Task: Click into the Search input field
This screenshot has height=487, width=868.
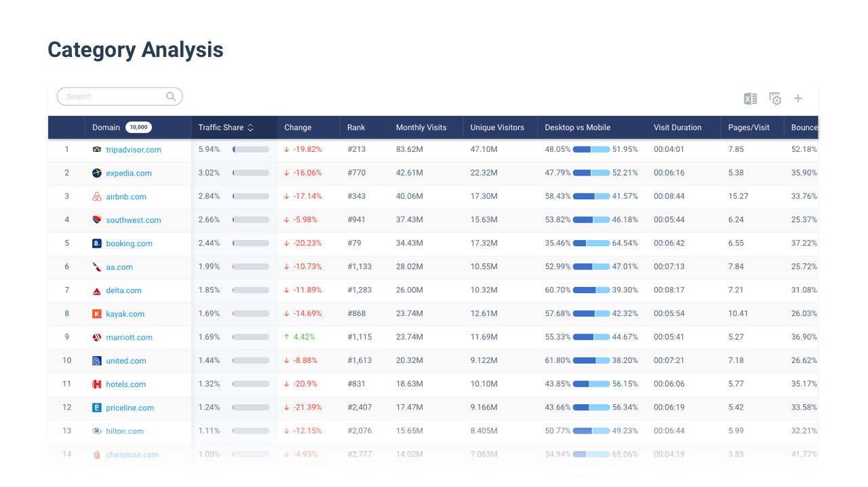Action: point(112,96)
